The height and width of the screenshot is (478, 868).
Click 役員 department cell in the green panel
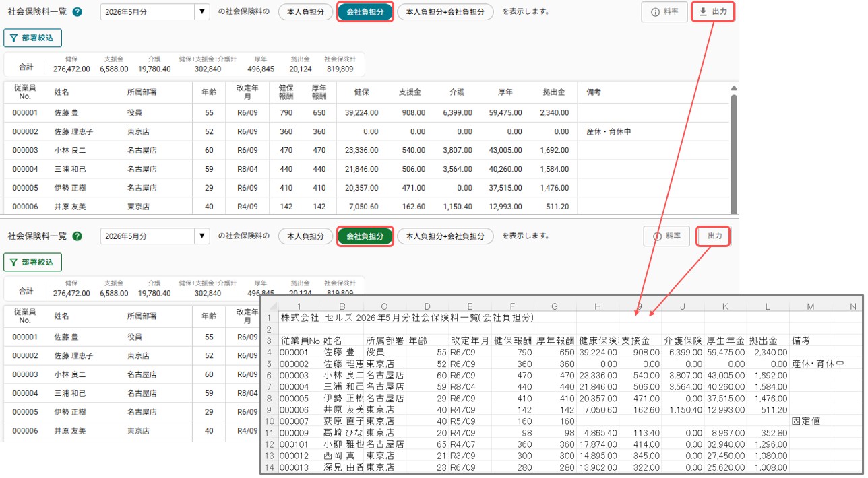(135, 337)
